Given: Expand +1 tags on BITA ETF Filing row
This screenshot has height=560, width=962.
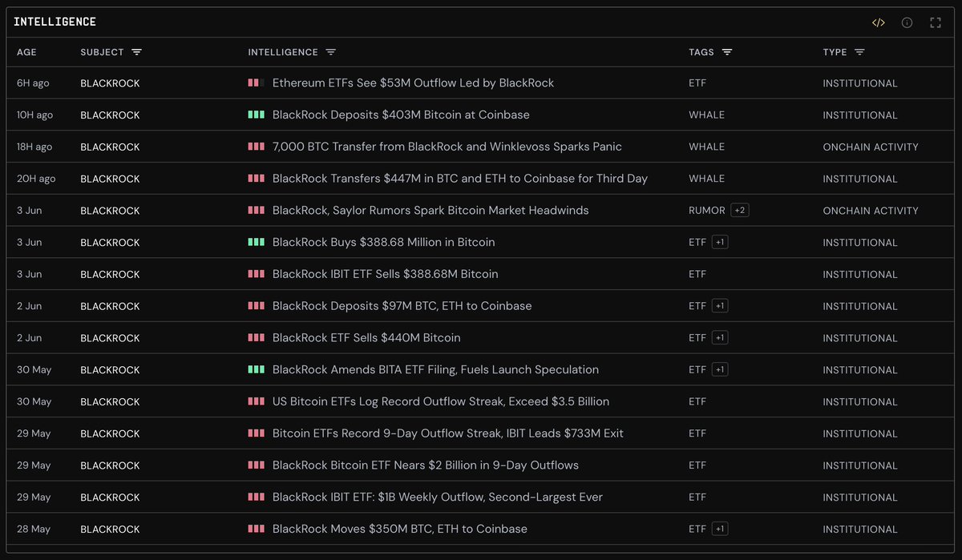Looking at the screenshot, I should click(x=720, y=369).
